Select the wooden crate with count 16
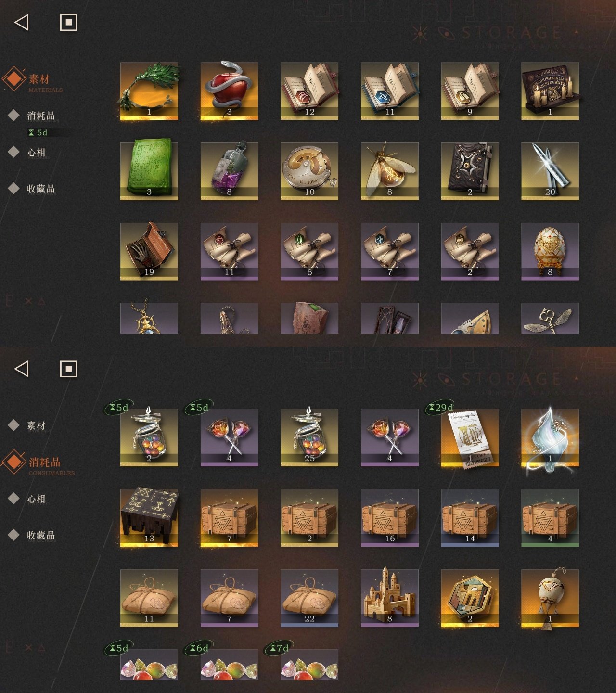This screenshot has height=693, width=616. coord(390,518)
